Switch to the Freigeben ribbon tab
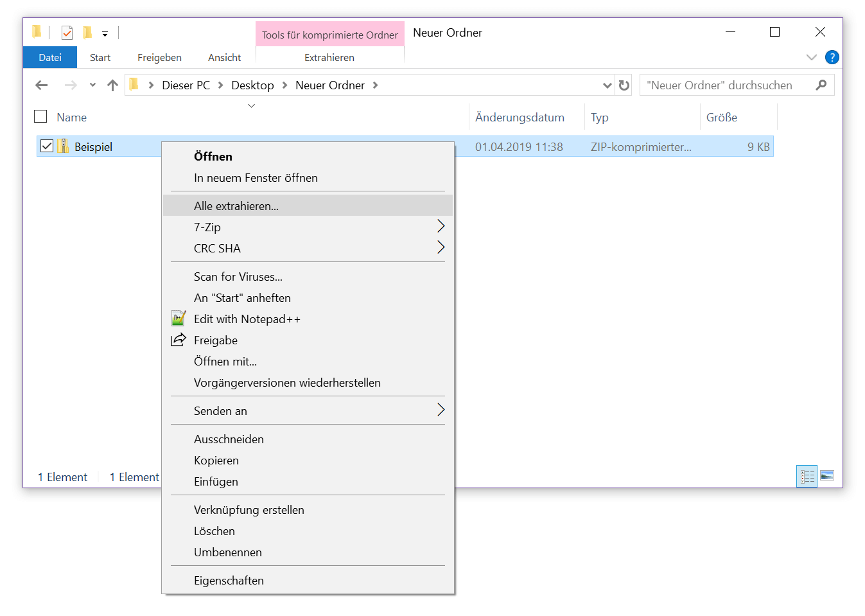This screenshot has width=865, height=616. pyautogui.click(x=159, y=57)
